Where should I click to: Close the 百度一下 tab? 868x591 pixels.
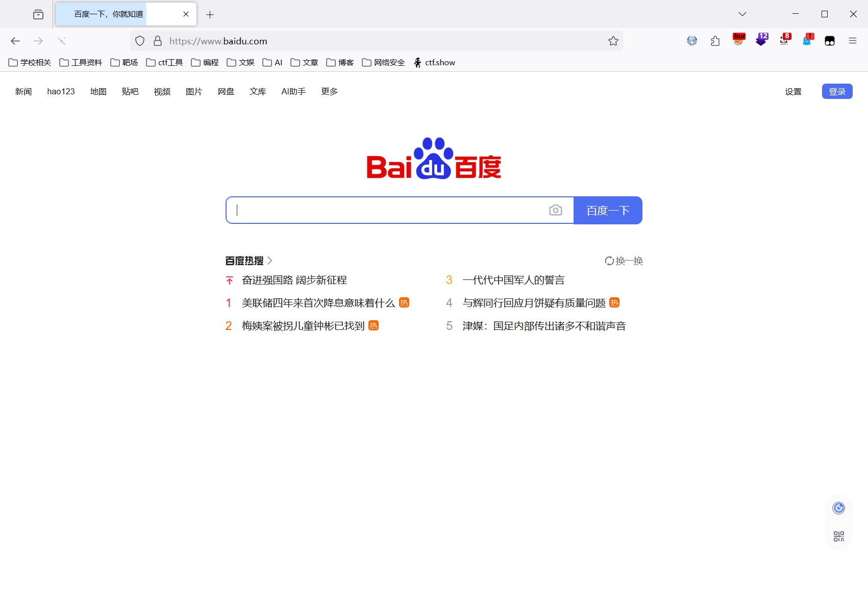(x=186, y=14)
